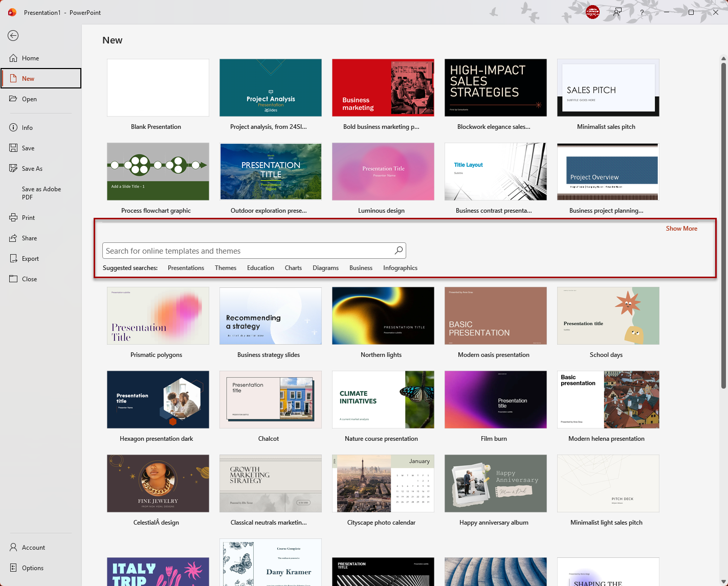Image resolution: width=728 pixels, height=586 pixels.
Task: Open the School days template
Action: (608, 315)
